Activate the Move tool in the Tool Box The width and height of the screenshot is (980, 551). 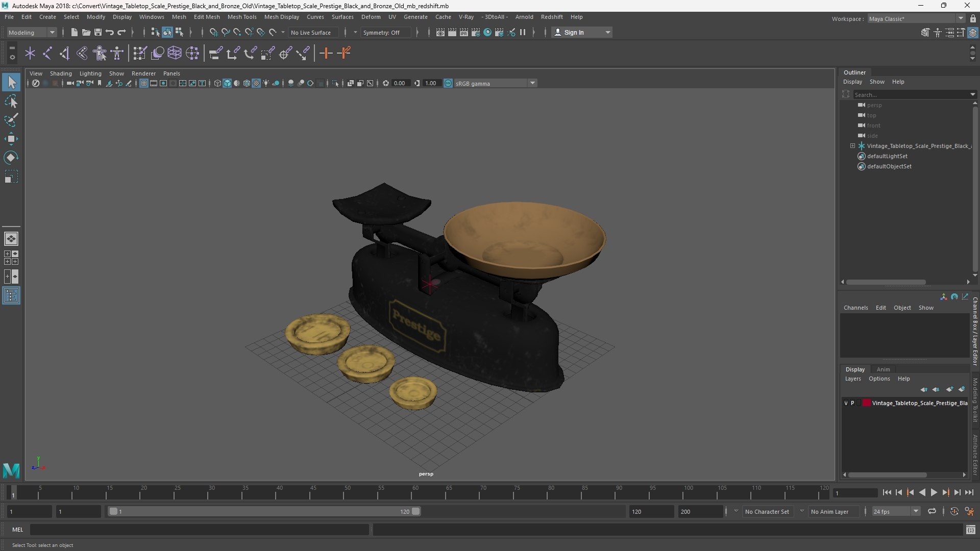[x=11, y=139]
